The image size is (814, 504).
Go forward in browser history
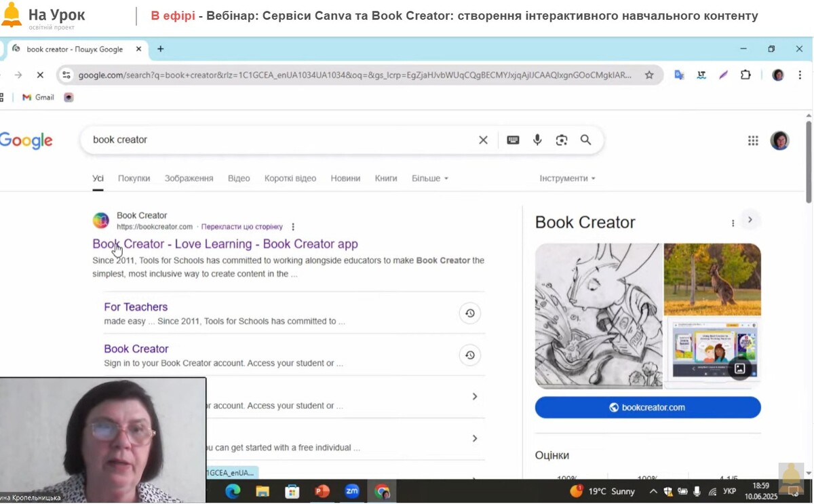pyautogui.click(x=18, y=75)
